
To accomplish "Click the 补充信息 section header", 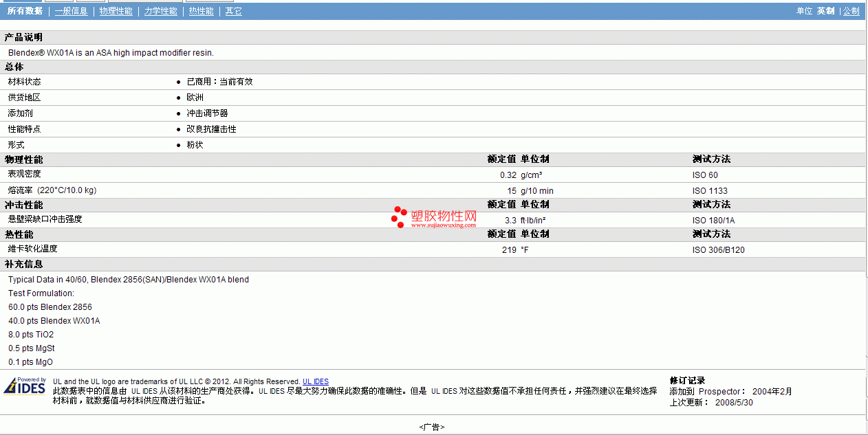I will [23, 264].
